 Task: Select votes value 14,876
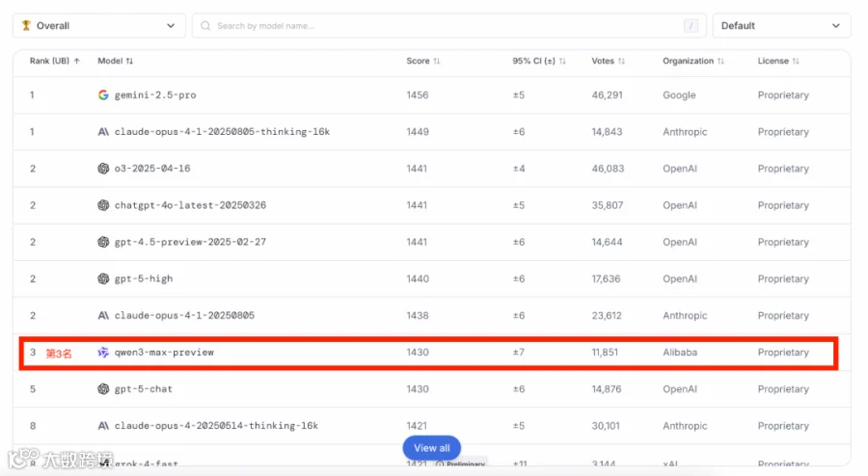pos(607,389)
